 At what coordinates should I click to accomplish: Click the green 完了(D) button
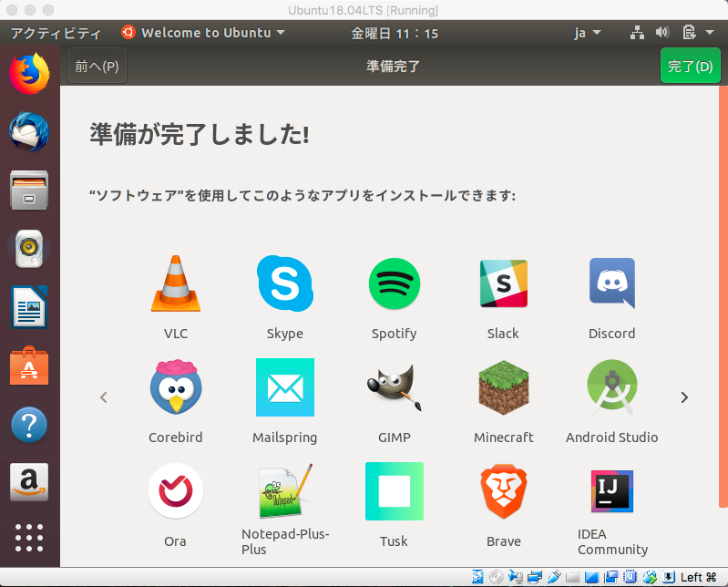coord(691,66)
